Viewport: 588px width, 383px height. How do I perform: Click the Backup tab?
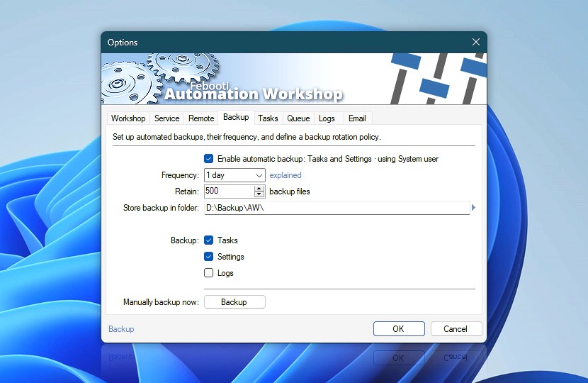[x=236, y=117]
